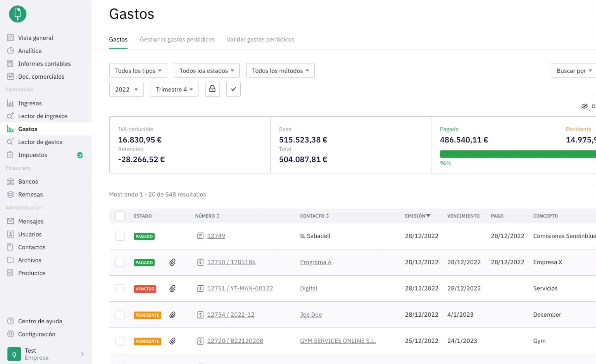Open Vista general from sidebar
Image resolution: width=596 pixels, height=364 pixels.
click(35, 38)
